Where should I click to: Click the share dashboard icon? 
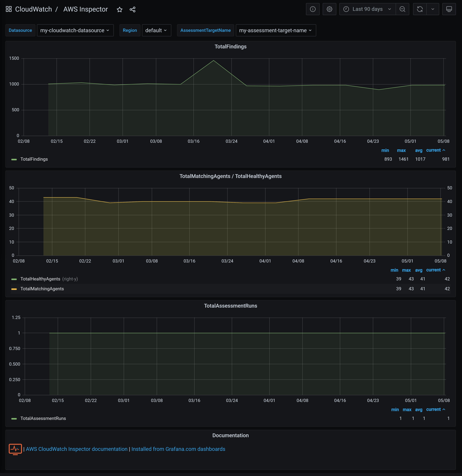click(133, 9)
